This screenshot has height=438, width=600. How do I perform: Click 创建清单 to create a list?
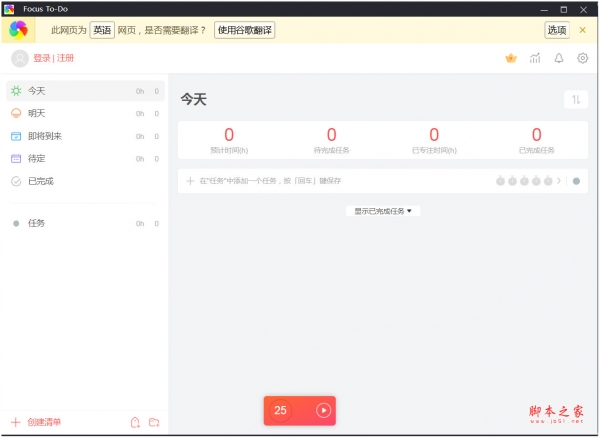(x=44, y=422)
